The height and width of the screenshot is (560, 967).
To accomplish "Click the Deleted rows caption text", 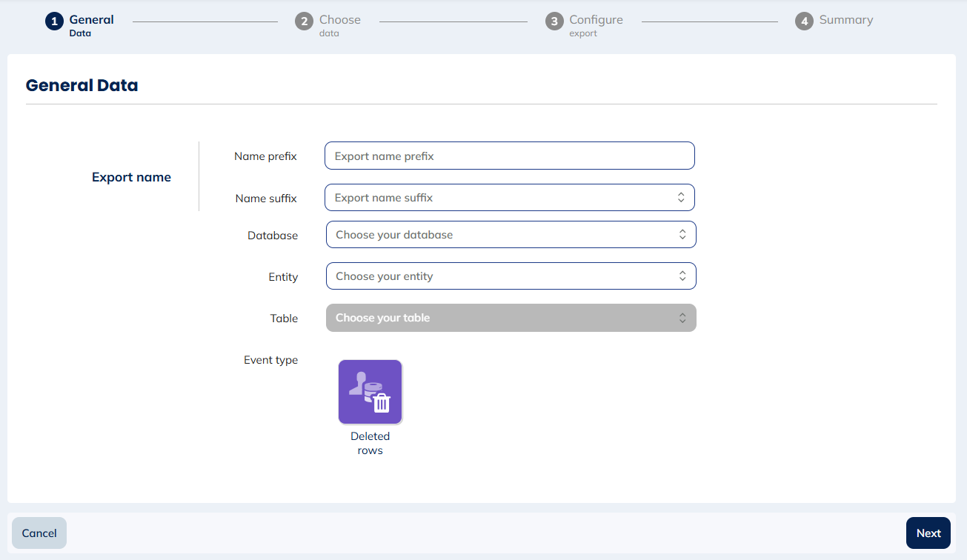I will (370, 443).
